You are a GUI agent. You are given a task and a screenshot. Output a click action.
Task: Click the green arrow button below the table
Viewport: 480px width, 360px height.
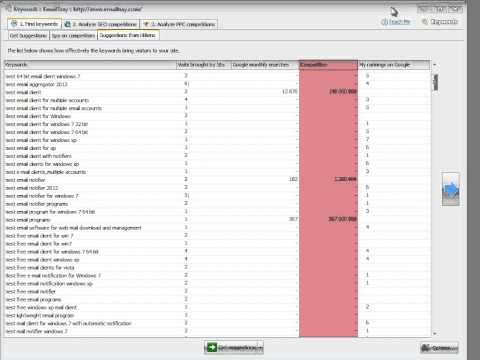(234, 348)
